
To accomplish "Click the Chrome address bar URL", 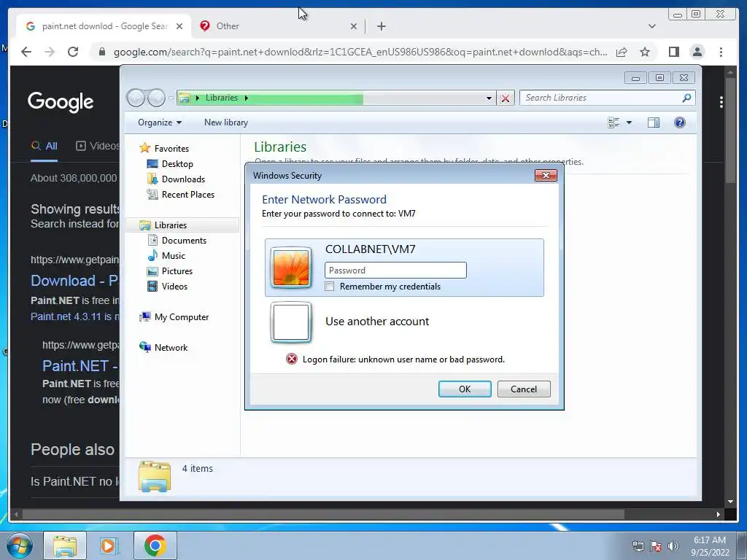I will 360,52.
